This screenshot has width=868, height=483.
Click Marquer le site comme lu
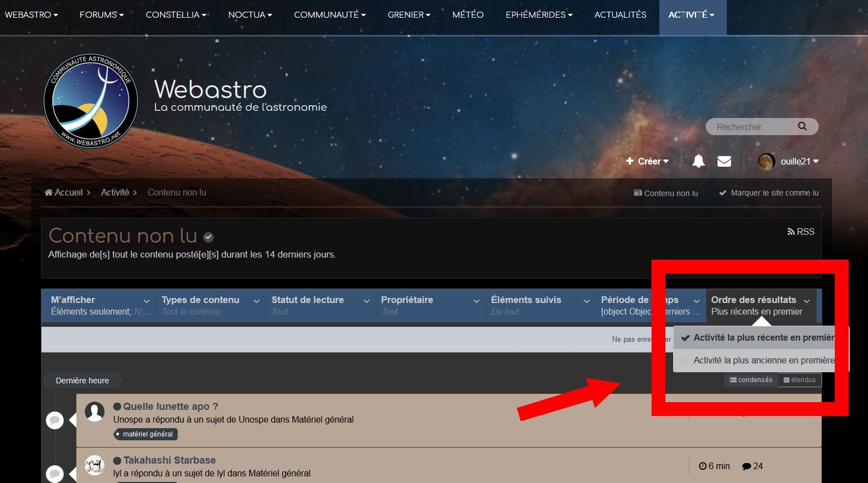click(x=768, y=193)
